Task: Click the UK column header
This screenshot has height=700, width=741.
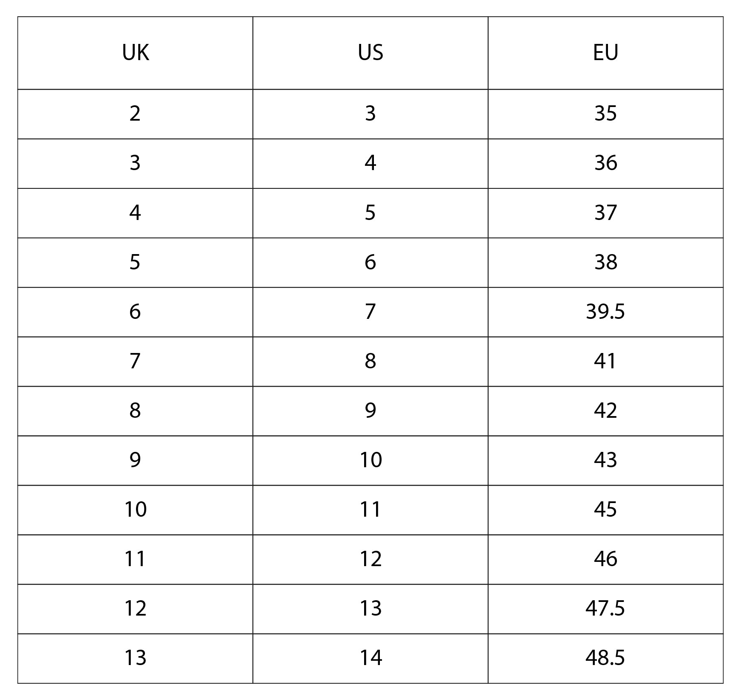Action: 135,53
